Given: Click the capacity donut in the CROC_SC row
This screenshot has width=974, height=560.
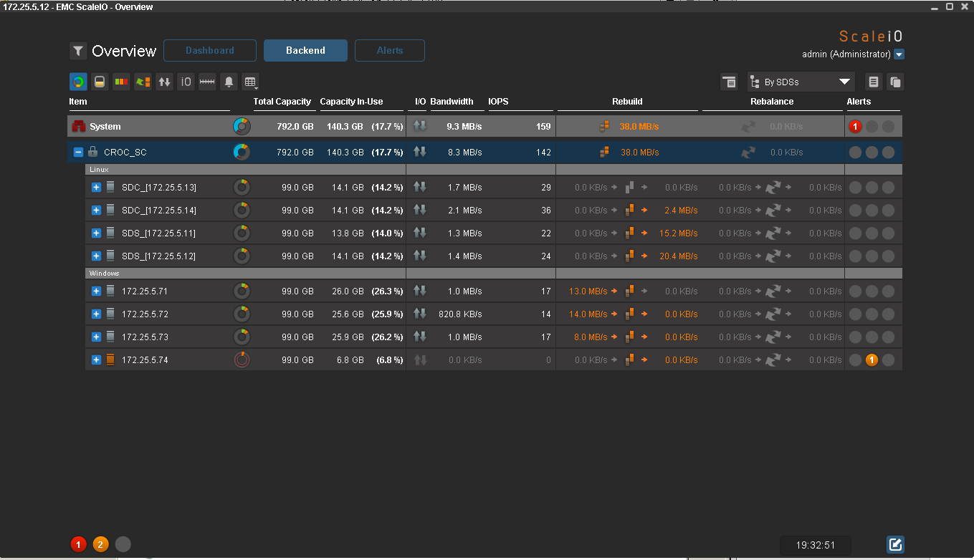Looking at the screenshot, I should 242,152.
